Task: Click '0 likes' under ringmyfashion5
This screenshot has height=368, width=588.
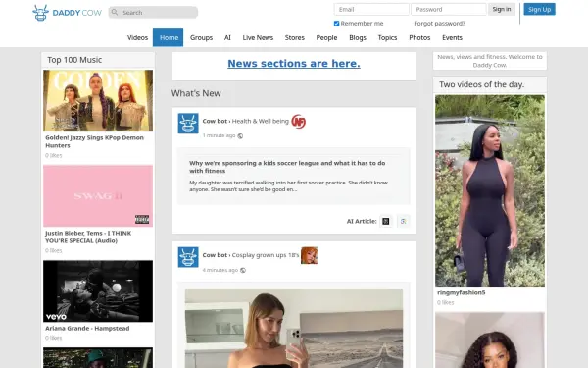Action: (x=446, y=302)
